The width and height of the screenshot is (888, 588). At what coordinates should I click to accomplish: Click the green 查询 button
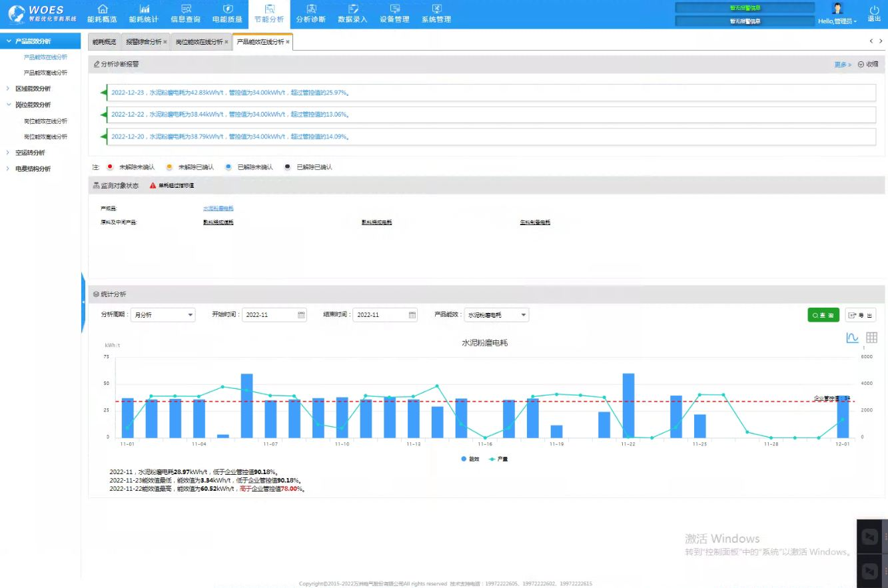tap(823, 315)
